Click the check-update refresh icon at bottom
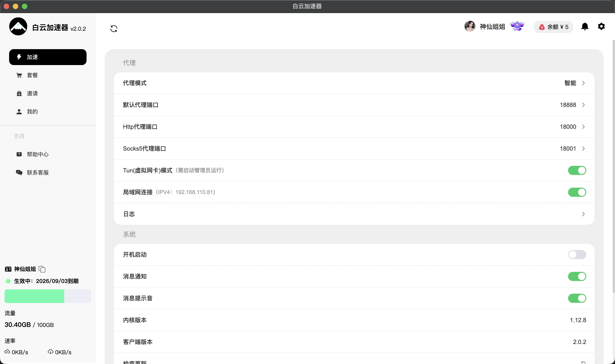 click(583, 362)
